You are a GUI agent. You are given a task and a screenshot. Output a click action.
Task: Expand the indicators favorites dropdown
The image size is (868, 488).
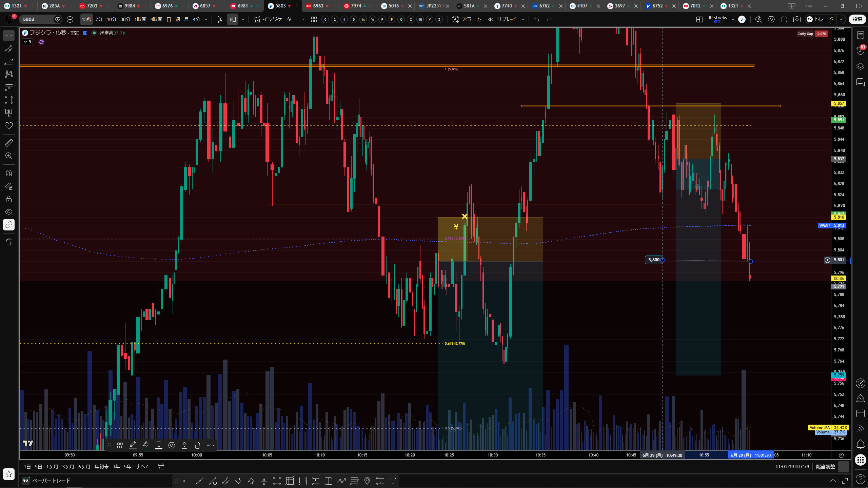[303, 19]
